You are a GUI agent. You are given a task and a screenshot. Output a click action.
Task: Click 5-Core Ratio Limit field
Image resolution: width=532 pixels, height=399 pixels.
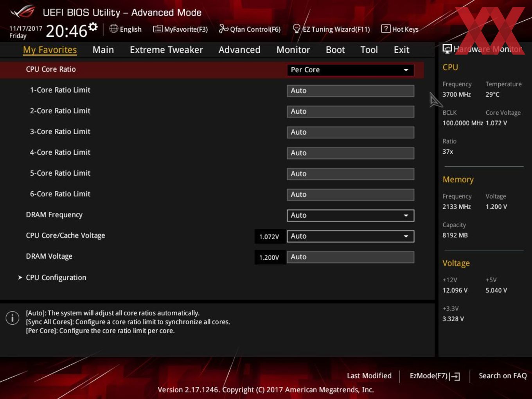click(350, 173)
